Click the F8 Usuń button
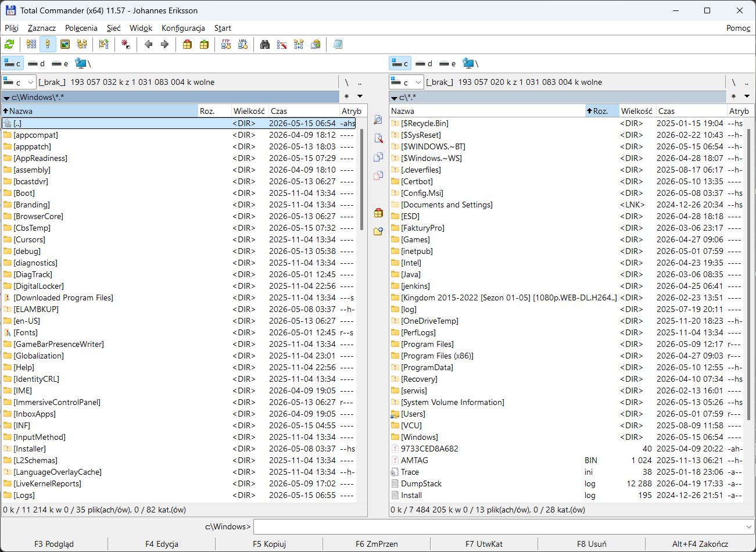 (592, 544)
